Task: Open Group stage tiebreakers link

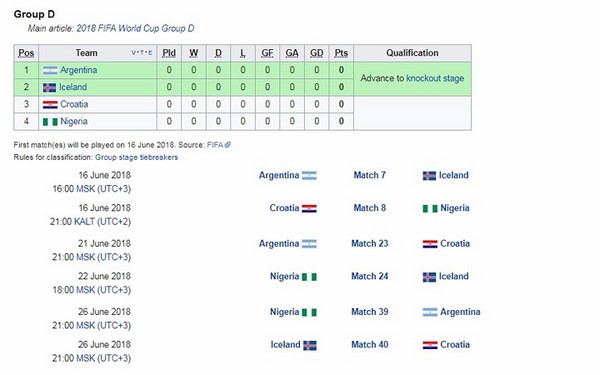Action: (136, 157)
